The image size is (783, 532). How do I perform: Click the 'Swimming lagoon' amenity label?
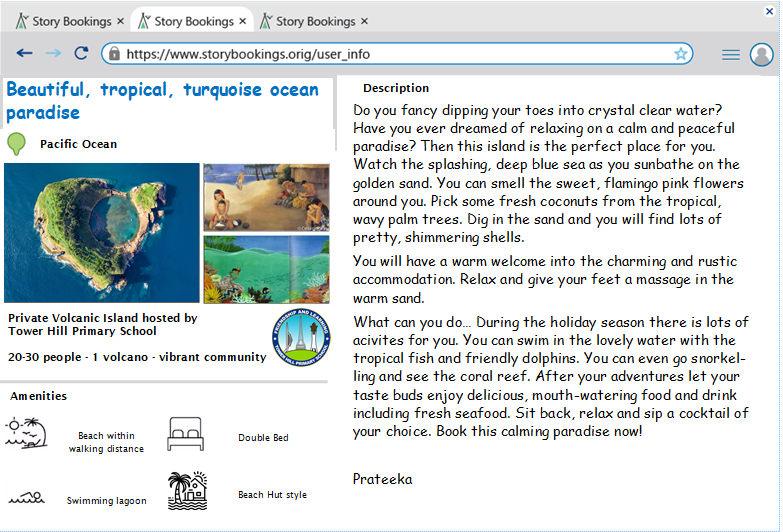107,501
